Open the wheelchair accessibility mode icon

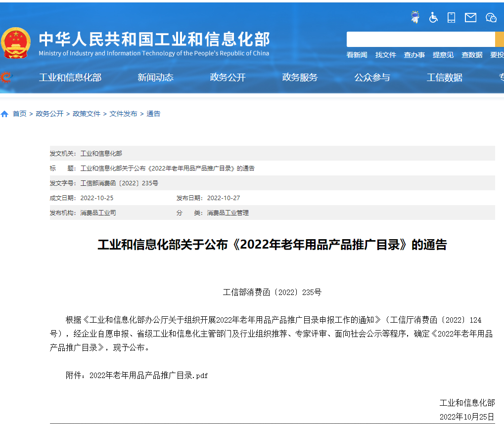click(433, 17)
